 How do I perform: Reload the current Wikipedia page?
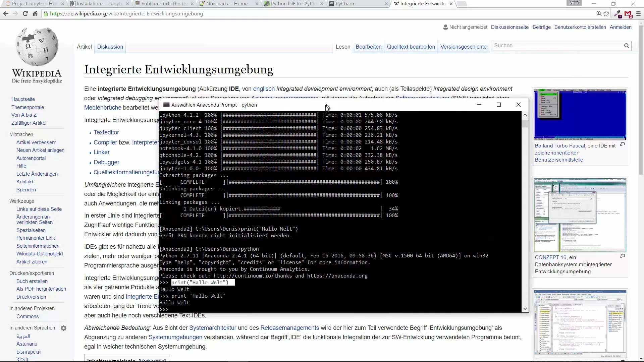coord(25,14)
